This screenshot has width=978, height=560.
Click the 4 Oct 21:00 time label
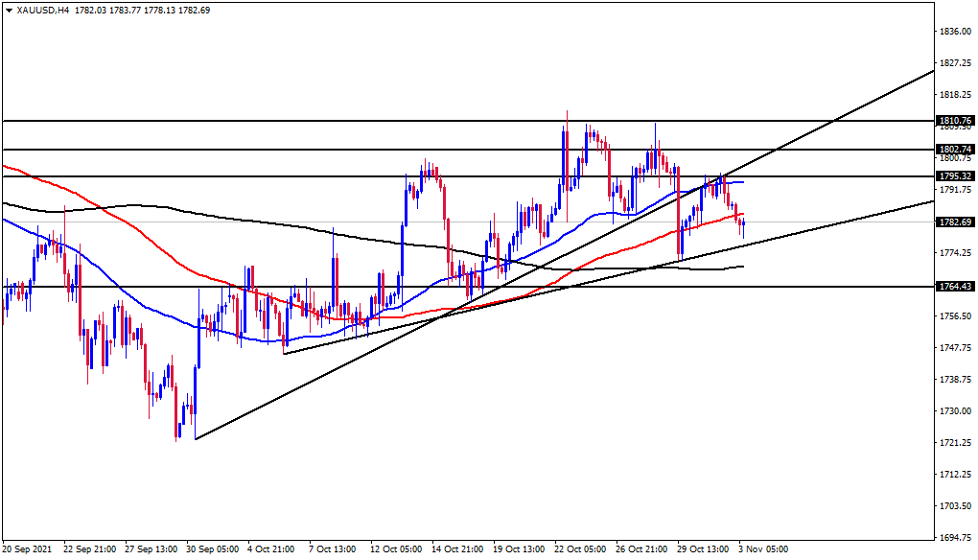pos(271,549)
